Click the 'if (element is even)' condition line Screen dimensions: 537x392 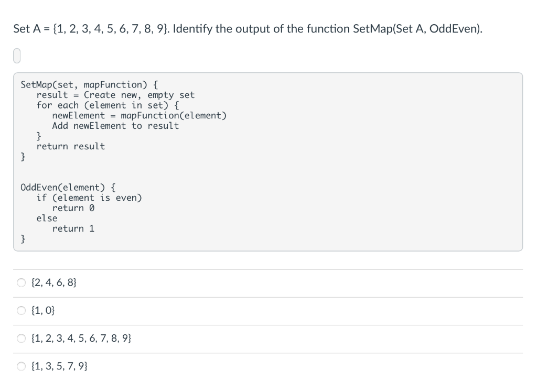coord(96,198)
